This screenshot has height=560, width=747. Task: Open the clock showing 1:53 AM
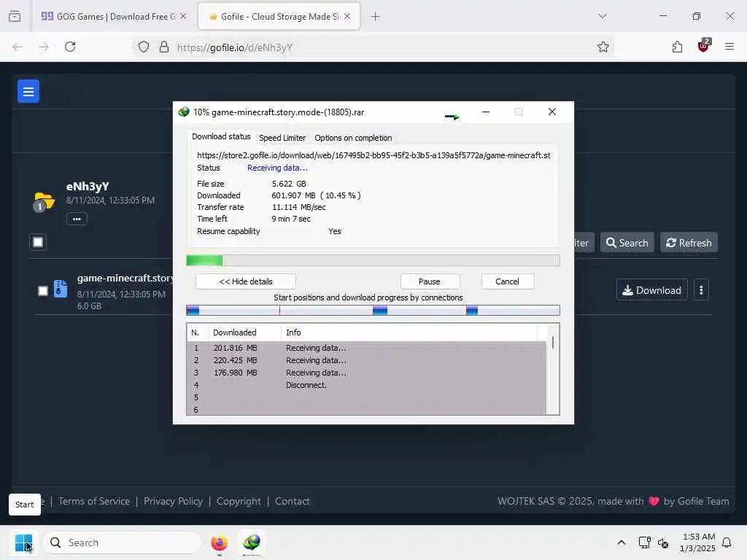[697, 542]
